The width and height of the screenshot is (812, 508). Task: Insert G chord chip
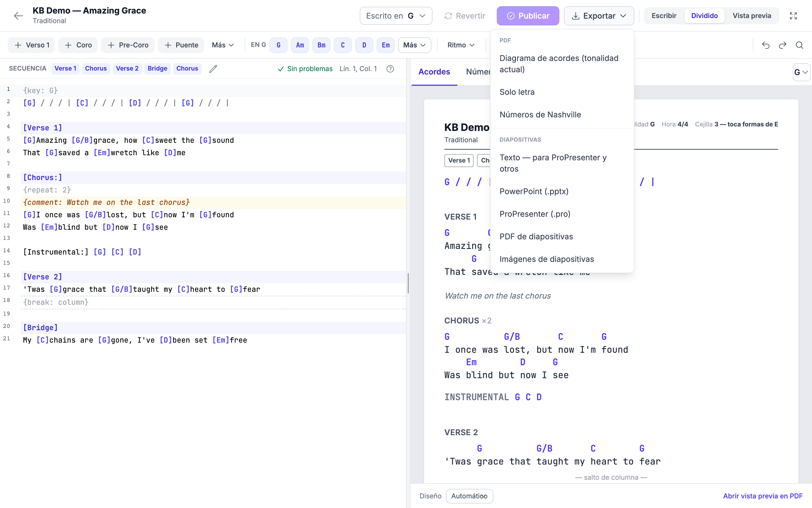279,45
